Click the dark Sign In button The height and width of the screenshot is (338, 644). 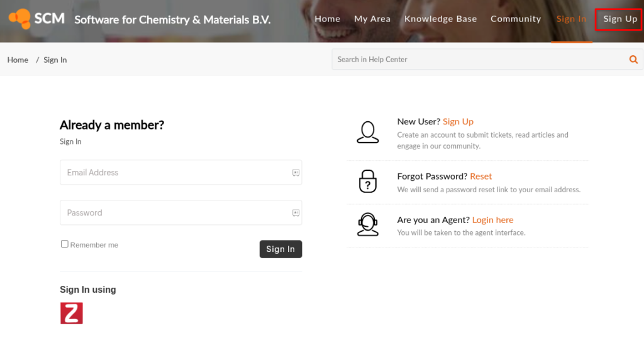tap(280, 249)
